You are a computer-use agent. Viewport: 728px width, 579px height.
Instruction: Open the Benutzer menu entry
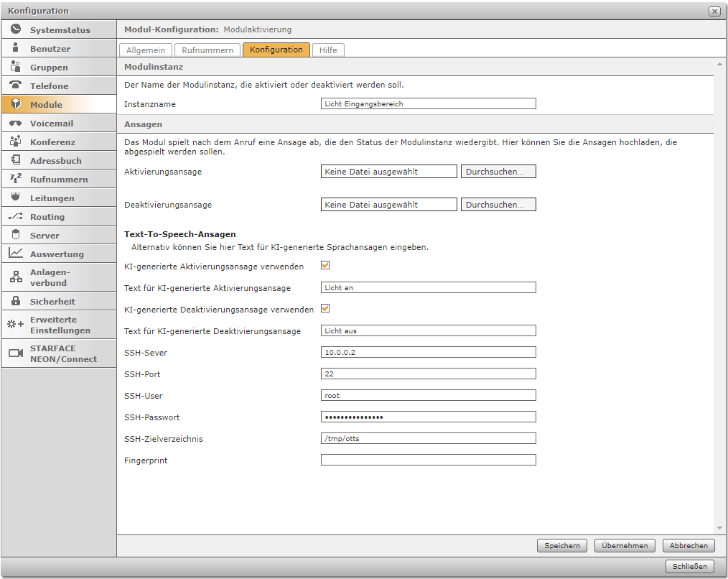pyautogui.click(x=58, y=48)
